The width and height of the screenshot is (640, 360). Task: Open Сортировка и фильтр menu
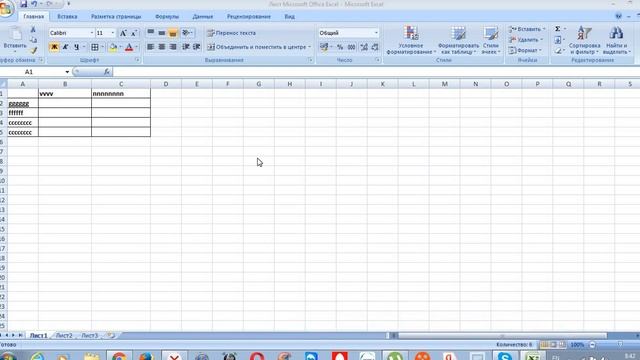click(584, 40)
